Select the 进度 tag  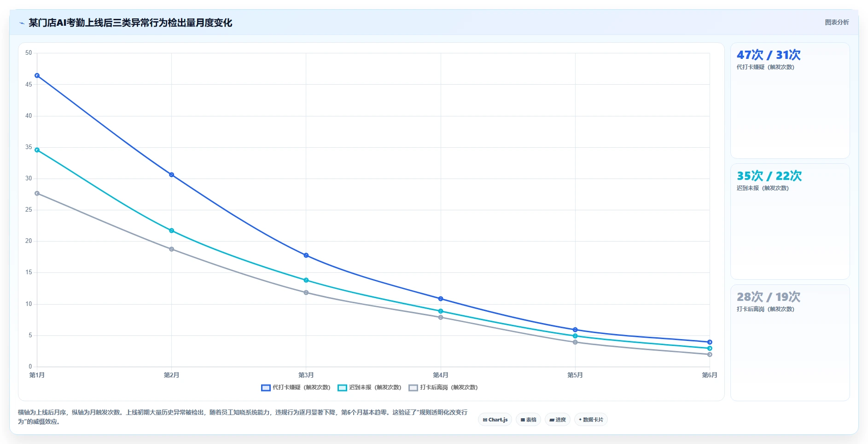pyautogui.click(x=558, y=420)
